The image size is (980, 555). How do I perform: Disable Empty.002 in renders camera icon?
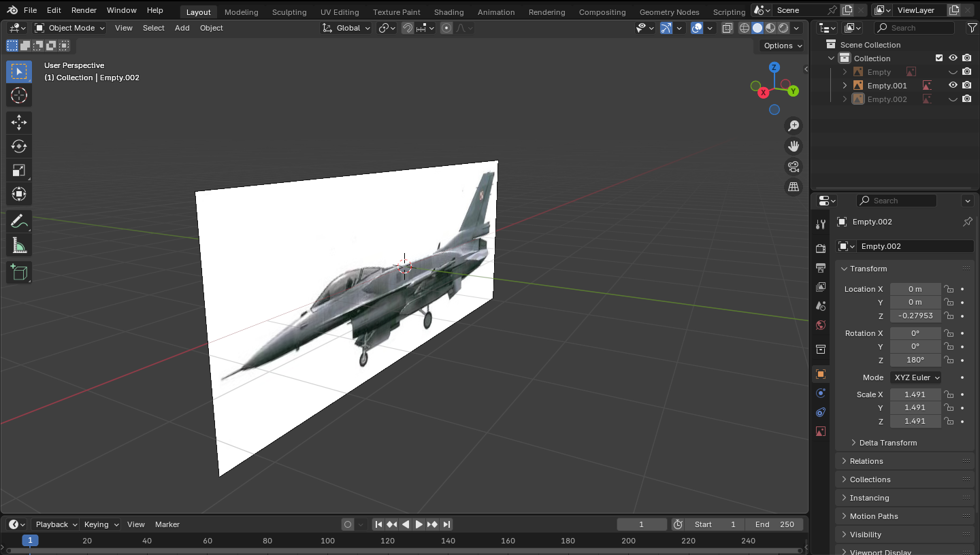[x=966, y=99]
